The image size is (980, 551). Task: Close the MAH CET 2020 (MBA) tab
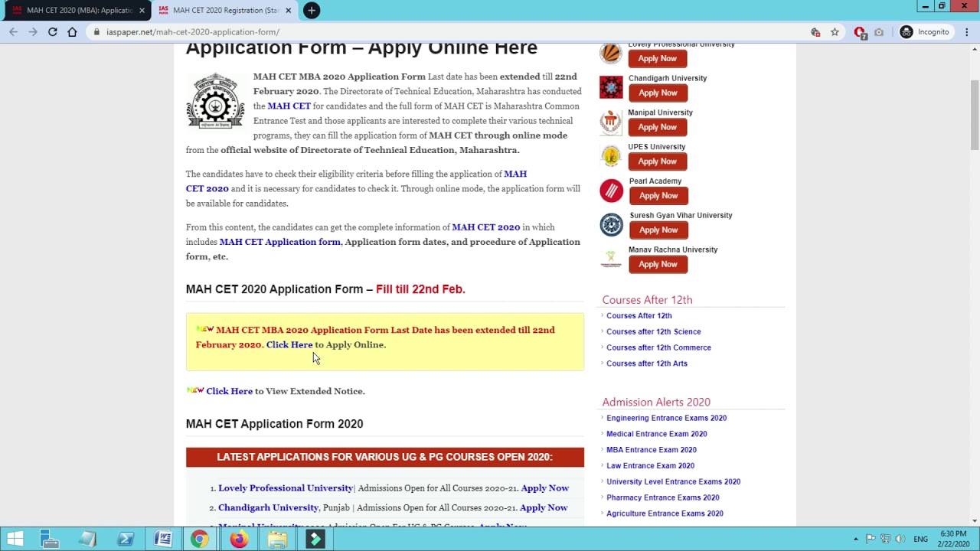[x=142, y=11]
